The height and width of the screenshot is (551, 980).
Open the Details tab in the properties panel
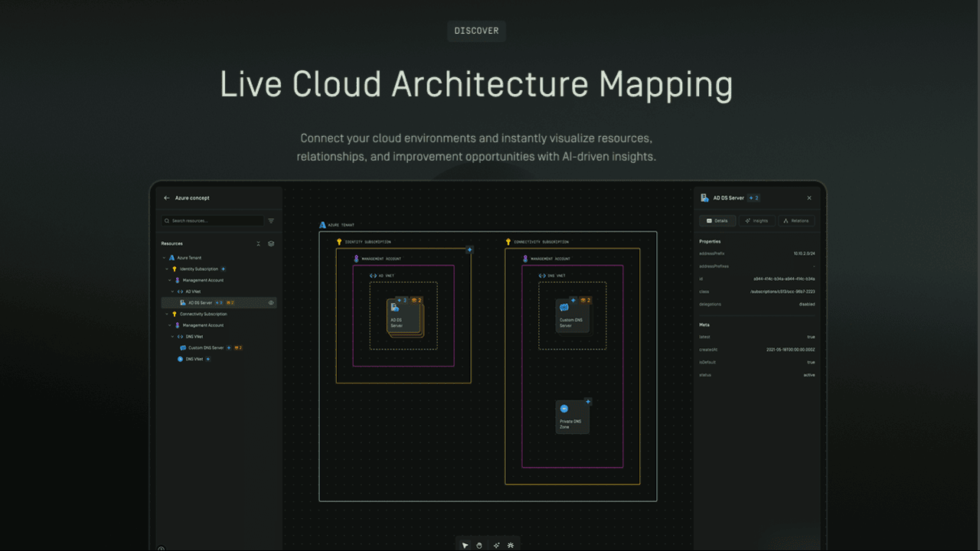click(717, 220)
